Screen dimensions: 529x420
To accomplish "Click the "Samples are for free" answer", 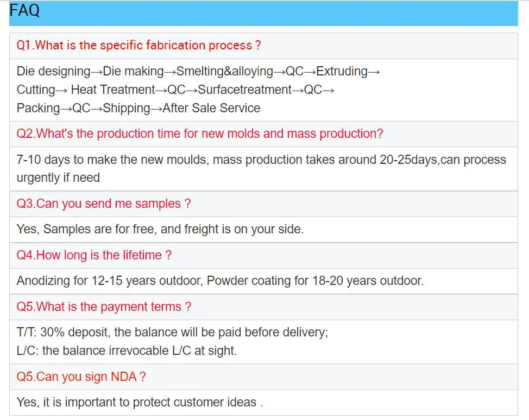I will point(160,229).
